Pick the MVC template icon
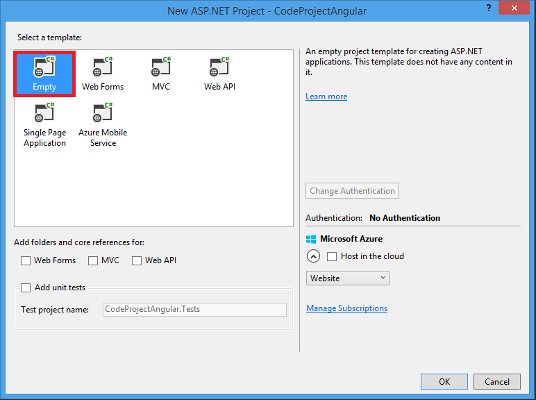The height and width of the screenshot is (400, 536). click(x=161, y=67)
